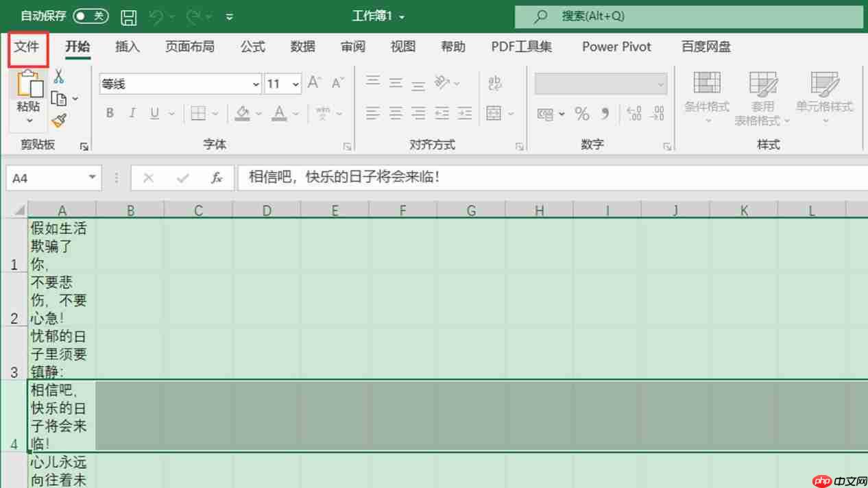868x488 pixels.
Task: Select column C header
Action: pyautogui.click(x=198, y=210)
